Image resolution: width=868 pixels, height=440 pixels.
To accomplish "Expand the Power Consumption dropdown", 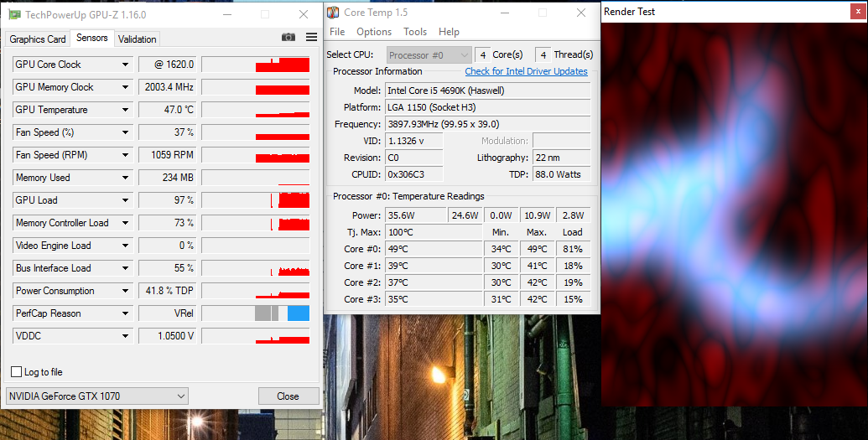I will [125, 291].
